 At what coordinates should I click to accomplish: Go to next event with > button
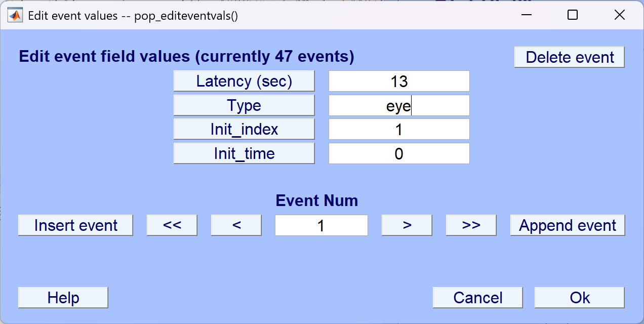(407, 225)
